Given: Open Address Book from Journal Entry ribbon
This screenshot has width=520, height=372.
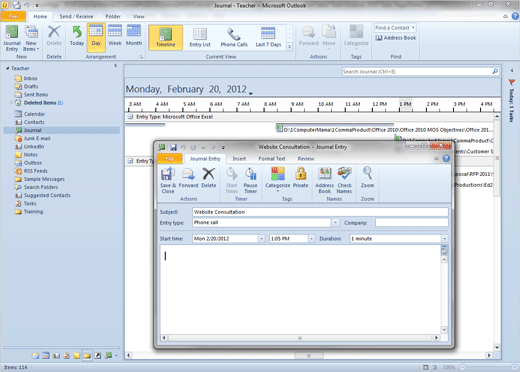Looking at the screenshot, I should [x=324, y=180].
